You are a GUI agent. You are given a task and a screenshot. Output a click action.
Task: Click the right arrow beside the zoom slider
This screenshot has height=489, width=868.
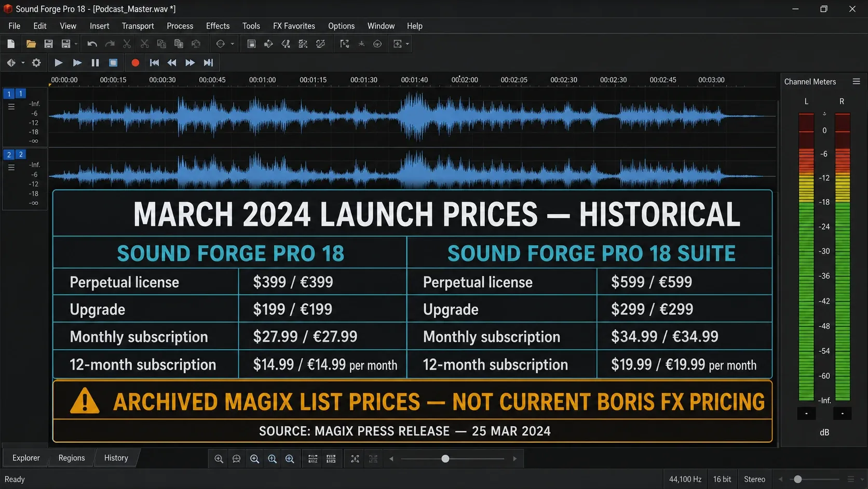(514, 459)
